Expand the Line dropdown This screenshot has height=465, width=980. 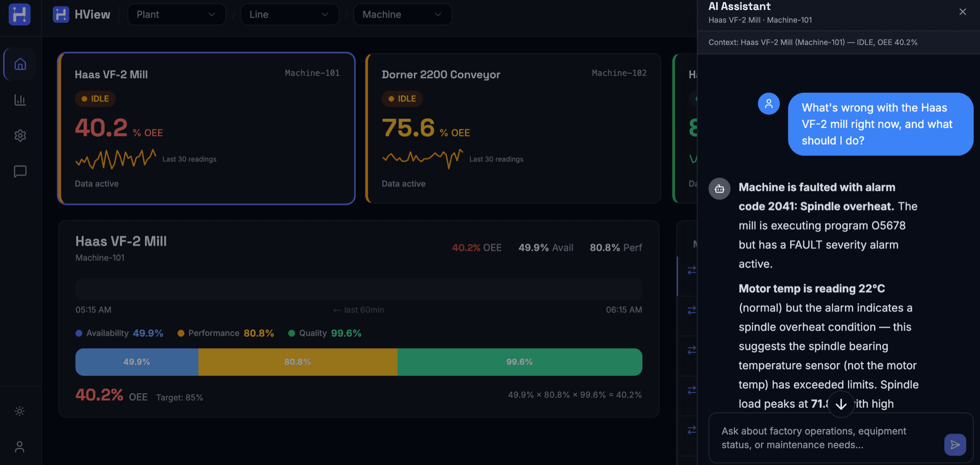point(290,15)
